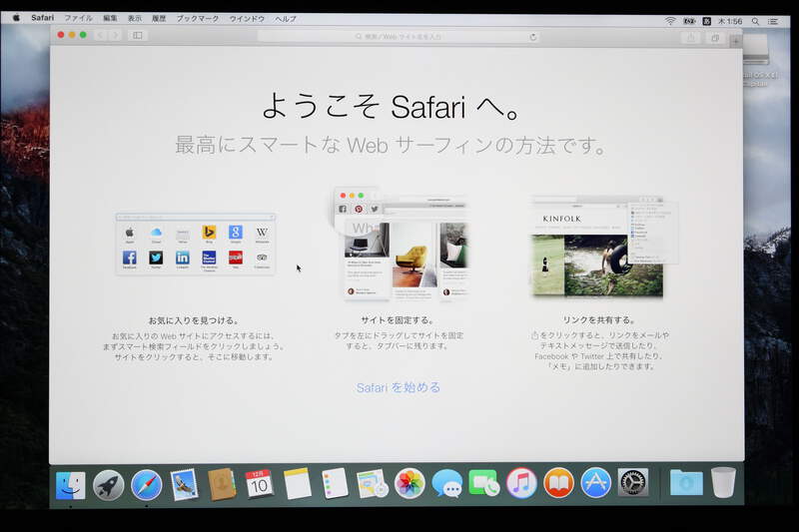Open the Apple menu

coord(16,18)
